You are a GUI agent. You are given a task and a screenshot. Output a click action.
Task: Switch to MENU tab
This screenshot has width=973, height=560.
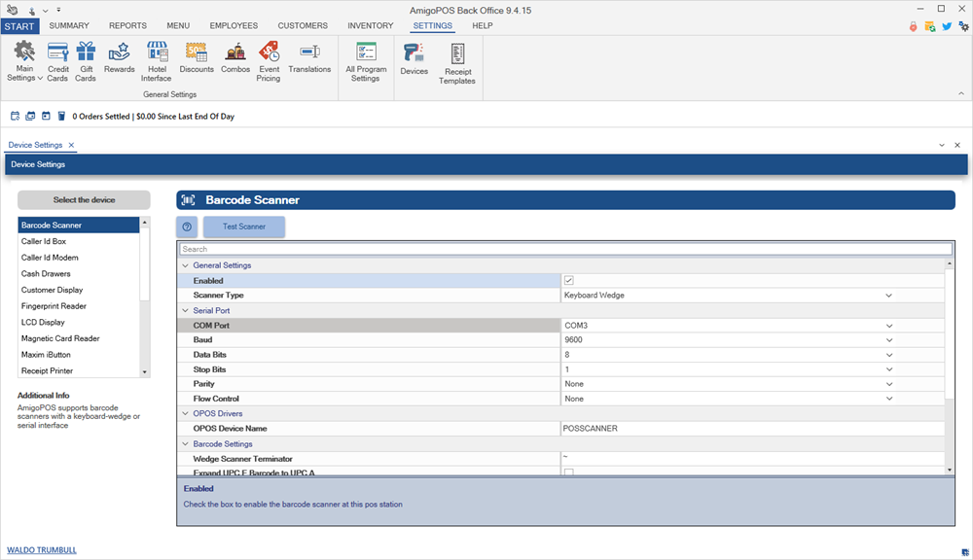tap(178, 25)
